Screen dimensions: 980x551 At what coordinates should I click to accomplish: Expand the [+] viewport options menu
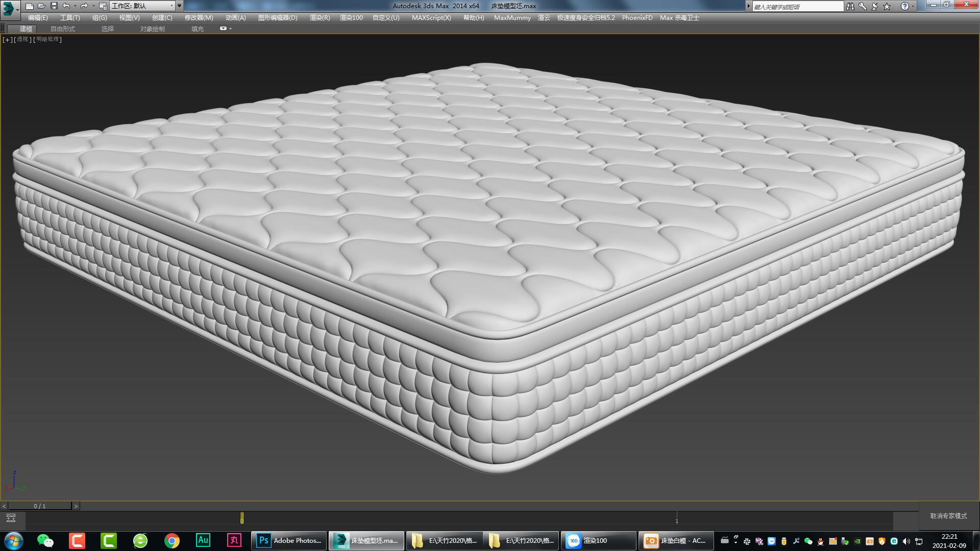pyautogui.click(x=6, y=39)
